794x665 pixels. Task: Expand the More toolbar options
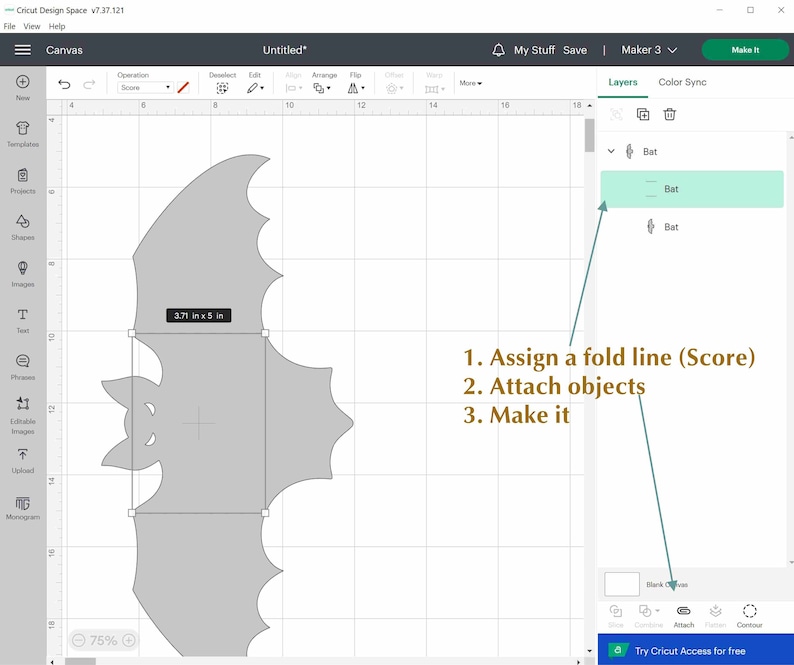pyautogui.click(x=470, y=83)
